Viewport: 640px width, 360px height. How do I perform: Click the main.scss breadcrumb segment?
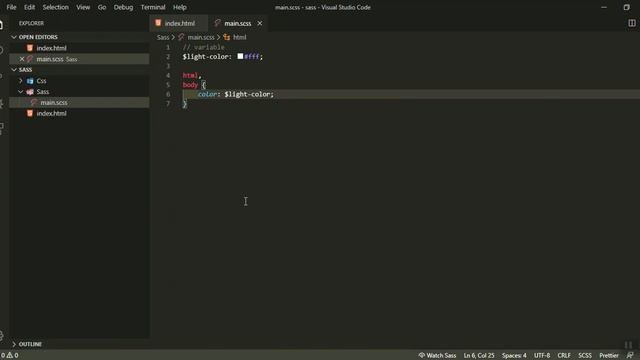tap(201, 37)
